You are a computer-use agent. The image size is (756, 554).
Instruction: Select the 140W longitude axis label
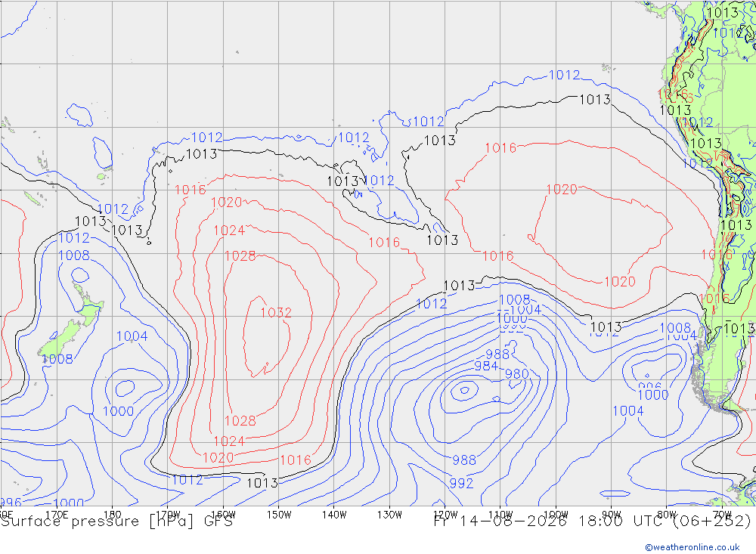point(334,515)
